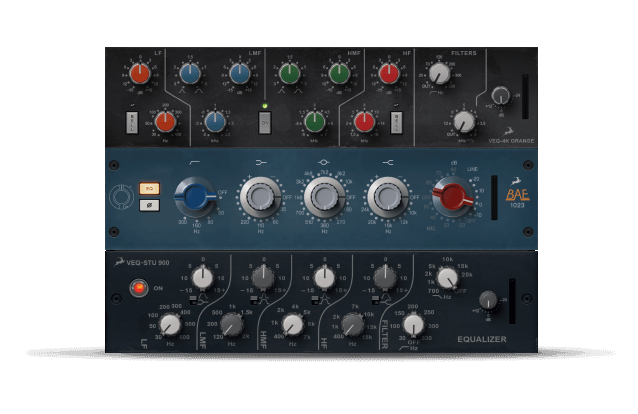Click the red HF frequency knob on VEQ-4K

pyautogui.click(x=364, y=122)
